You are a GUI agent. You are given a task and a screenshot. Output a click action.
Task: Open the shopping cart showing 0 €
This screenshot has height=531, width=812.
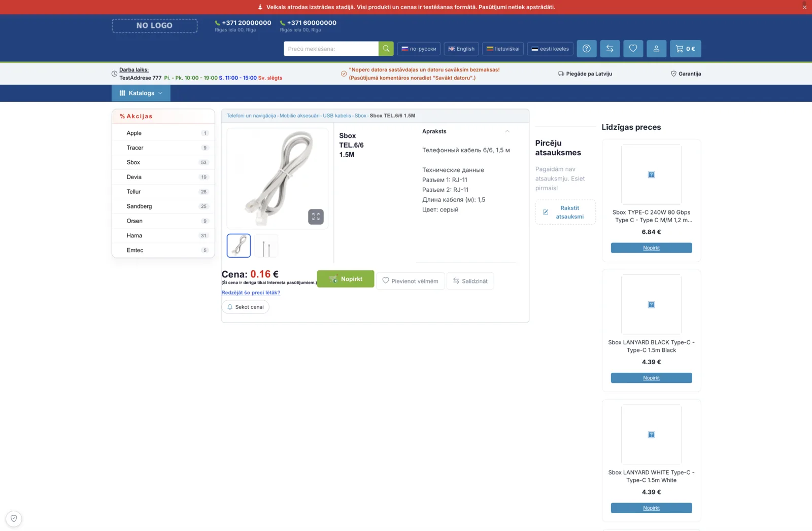686,49
